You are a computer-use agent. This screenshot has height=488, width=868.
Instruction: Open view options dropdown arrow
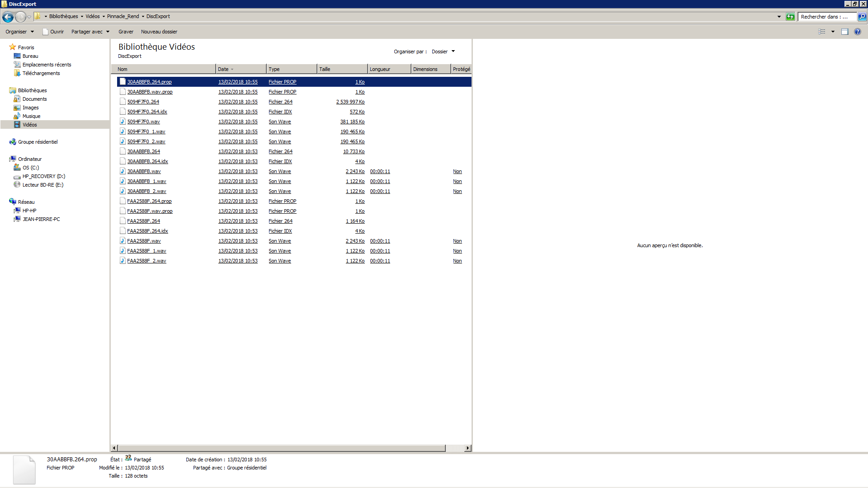pos(833,32)
